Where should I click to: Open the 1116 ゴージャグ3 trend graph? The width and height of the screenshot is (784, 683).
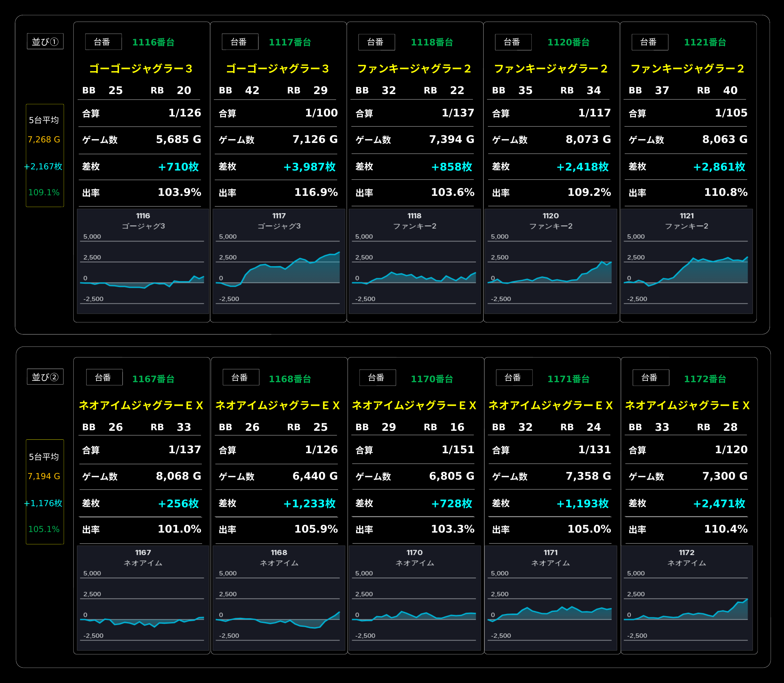pyautogui.click(x=143, y=261)
